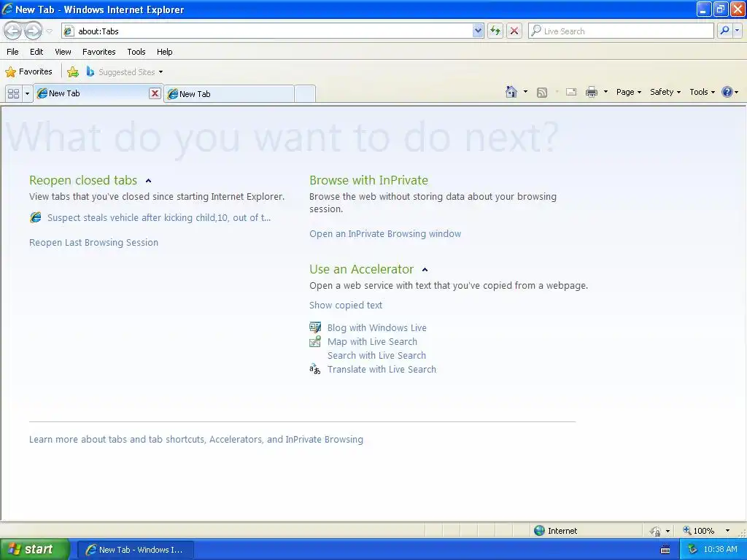Click Open an InPrivate Browsing window
747x560 pixels.
[x=385, y=234]
